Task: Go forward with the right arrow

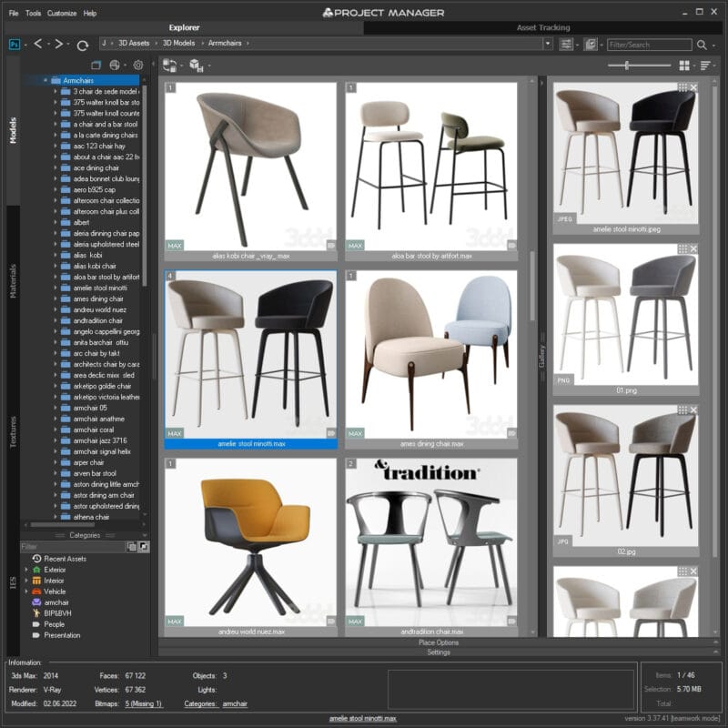Action: point(58,44)
